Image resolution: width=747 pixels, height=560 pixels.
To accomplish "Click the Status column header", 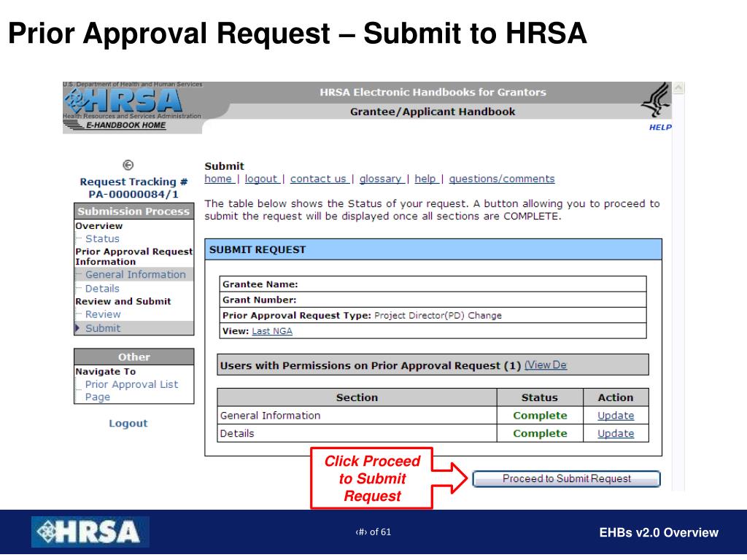I will click(540, 397).
